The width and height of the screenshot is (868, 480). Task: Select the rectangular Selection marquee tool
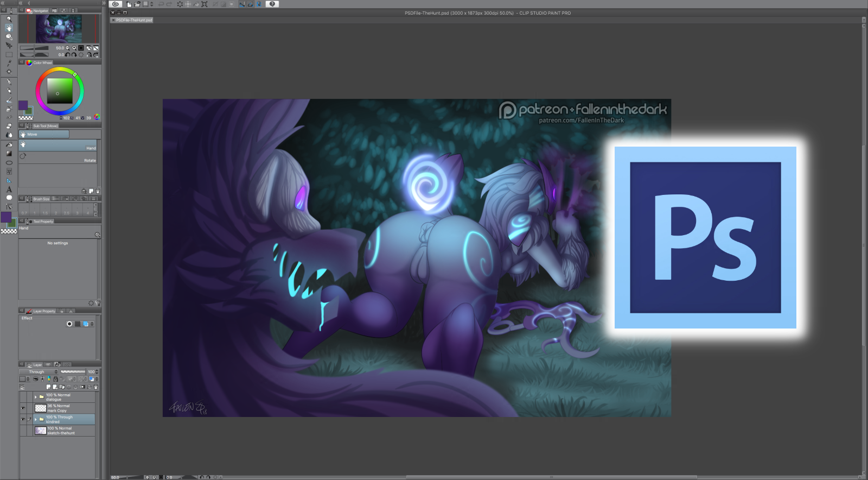pyautogui.click(x=9, y=54)
